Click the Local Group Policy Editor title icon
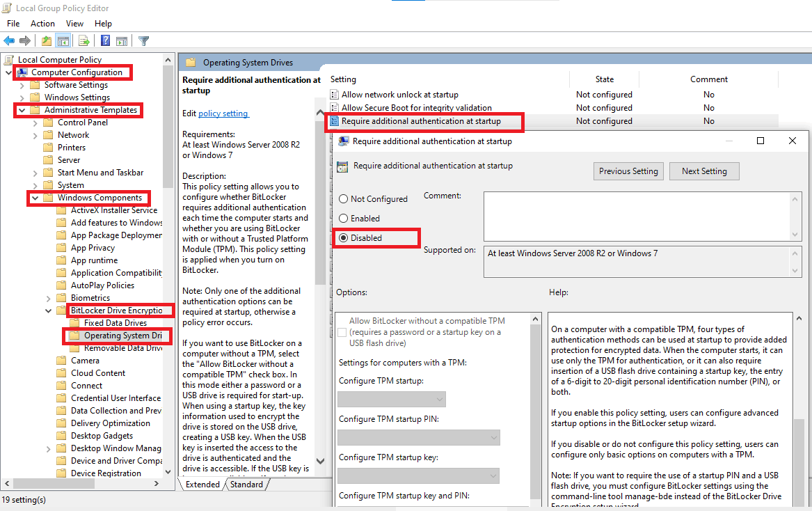Screen dimensions: 812x511 7,8
